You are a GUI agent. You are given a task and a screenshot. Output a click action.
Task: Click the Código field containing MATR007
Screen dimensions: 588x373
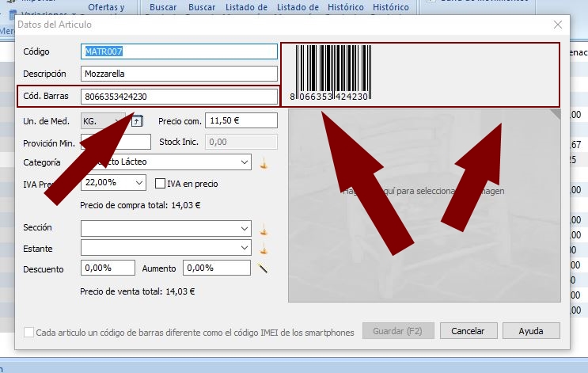[x=179, y=51]
